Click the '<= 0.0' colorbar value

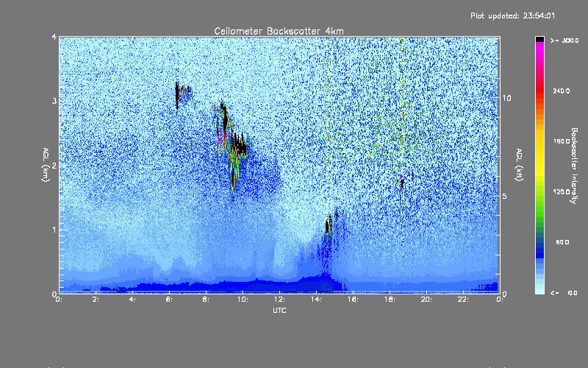(x=564, y=292)
